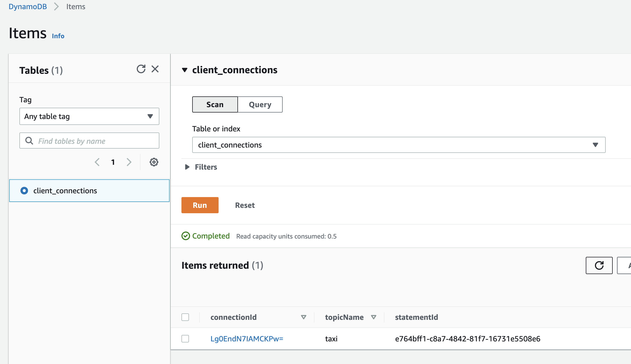Select the Query tab
Screen dimensions: 631x364
coord(260,104)
